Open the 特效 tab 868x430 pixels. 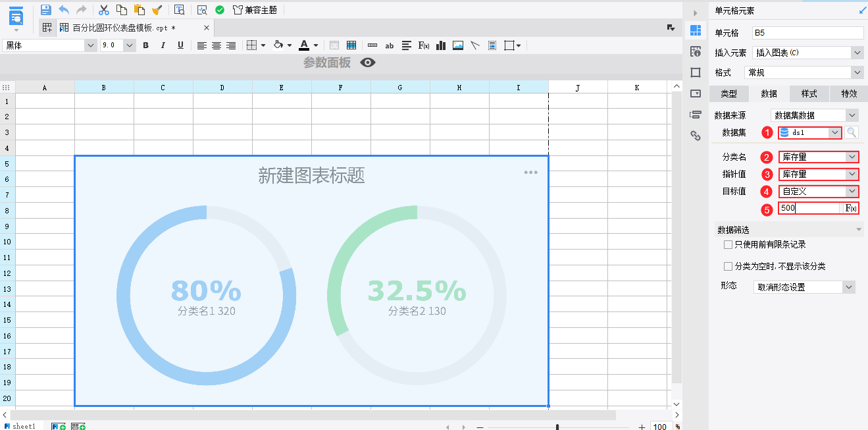(849, 94)
